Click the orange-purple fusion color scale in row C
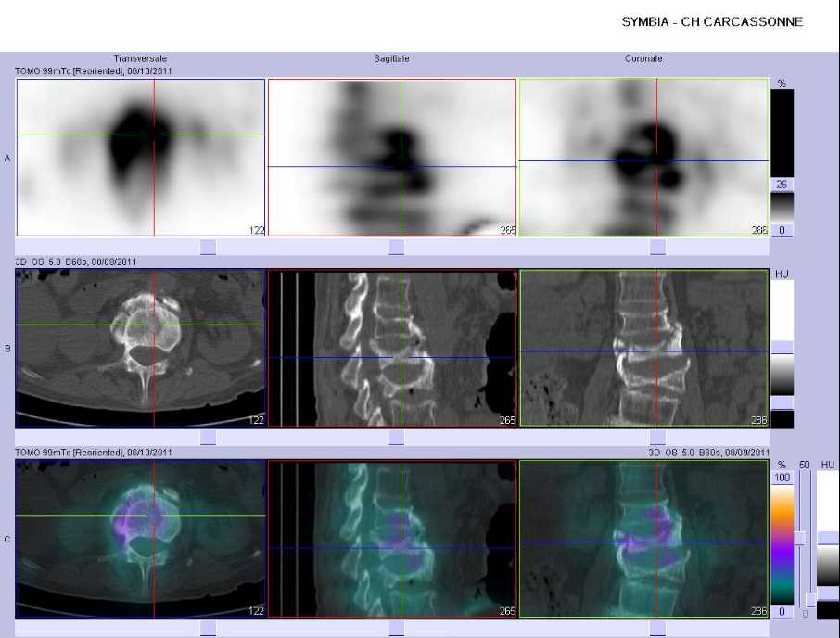The image size is (840, 638). [783, 544]
